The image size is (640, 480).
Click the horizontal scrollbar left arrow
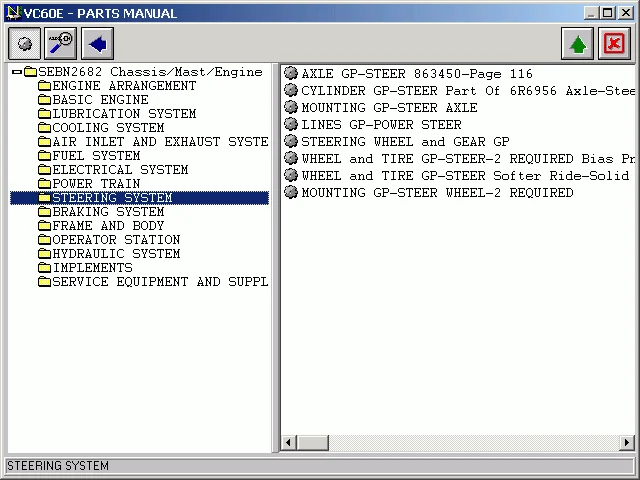click(289, 442)
